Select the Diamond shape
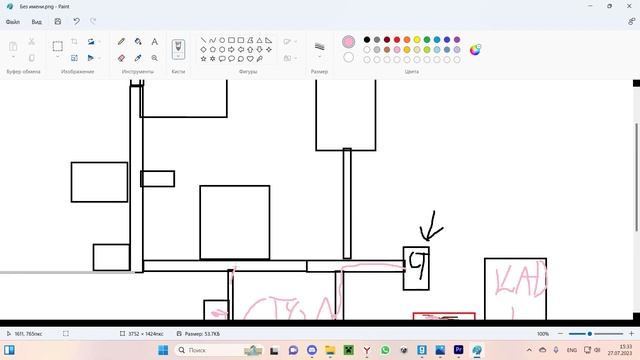 point(203,49)
